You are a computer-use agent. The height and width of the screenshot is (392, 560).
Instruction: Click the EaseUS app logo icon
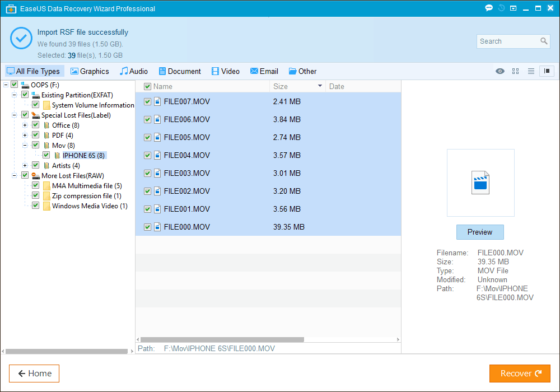(x=11, y=8)
